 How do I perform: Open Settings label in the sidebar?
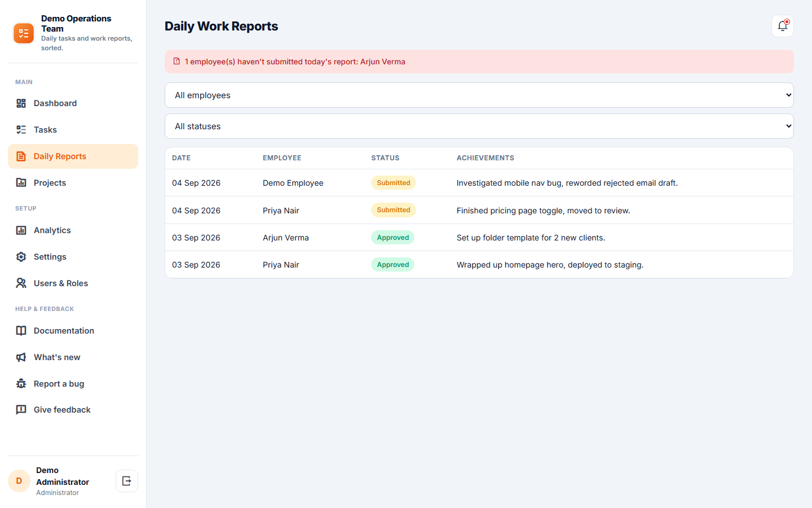(x=50, y=257)
